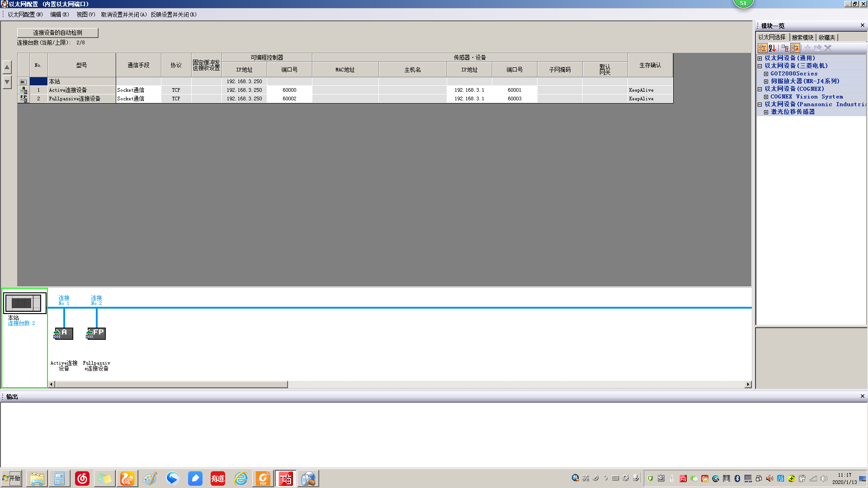The height and width of the screenshot is (488, 868).
Task: Toggle collapse-all tree icon in module toolbar
Action: [795, 48]
